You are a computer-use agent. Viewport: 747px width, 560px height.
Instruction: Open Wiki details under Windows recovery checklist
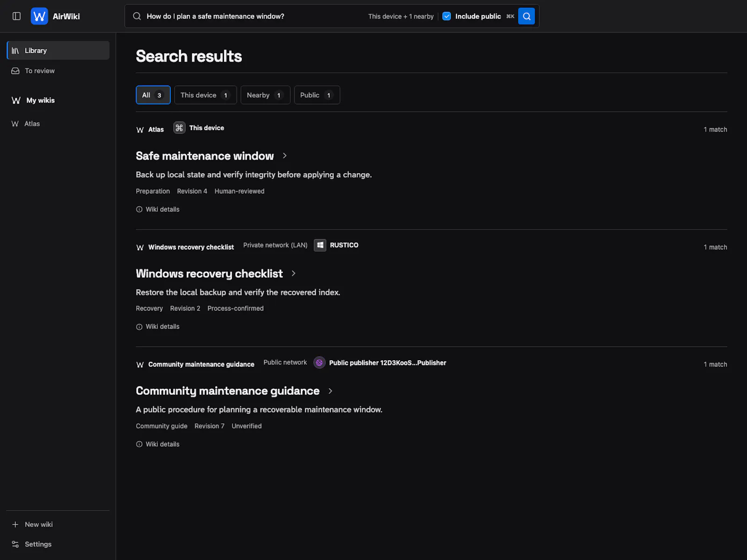162,327
